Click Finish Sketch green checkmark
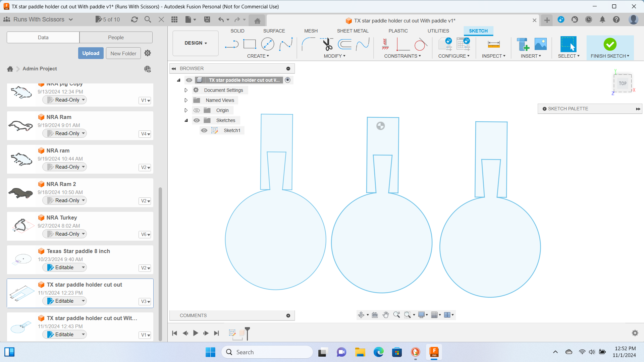The width and height of the screenshot is (644, 362). click(x=610, y=44)
